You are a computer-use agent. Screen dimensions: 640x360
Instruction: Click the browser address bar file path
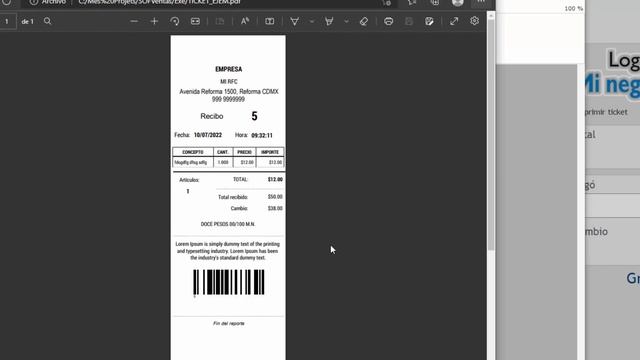[159, 2]
